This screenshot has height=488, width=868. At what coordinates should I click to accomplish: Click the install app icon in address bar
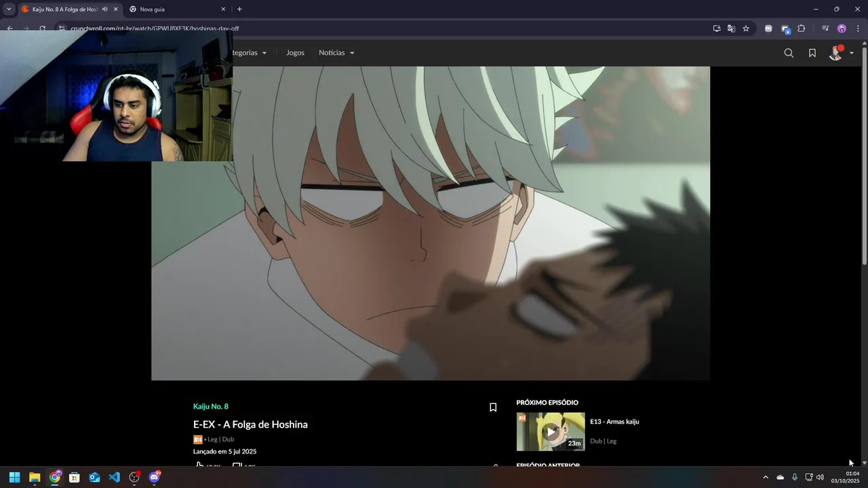tap(717, 28)
